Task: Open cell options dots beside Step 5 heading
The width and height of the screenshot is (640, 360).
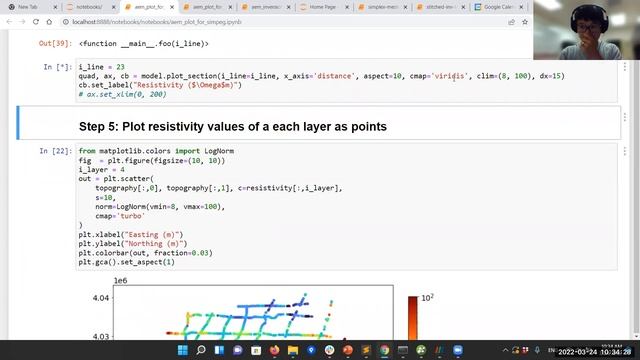Action: (x=624, y=118)
